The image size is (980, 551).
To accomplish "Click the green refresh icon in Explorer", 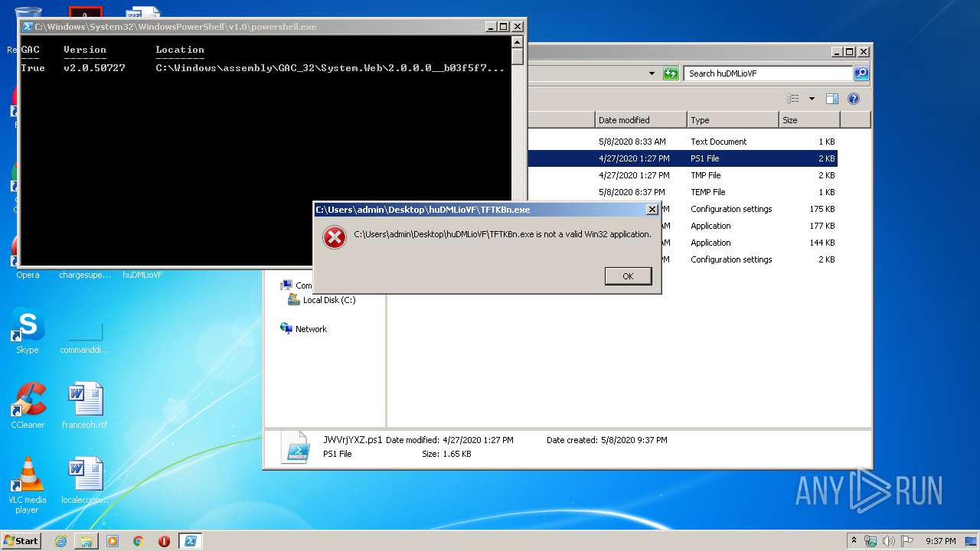I will click(x=671, y=73).
